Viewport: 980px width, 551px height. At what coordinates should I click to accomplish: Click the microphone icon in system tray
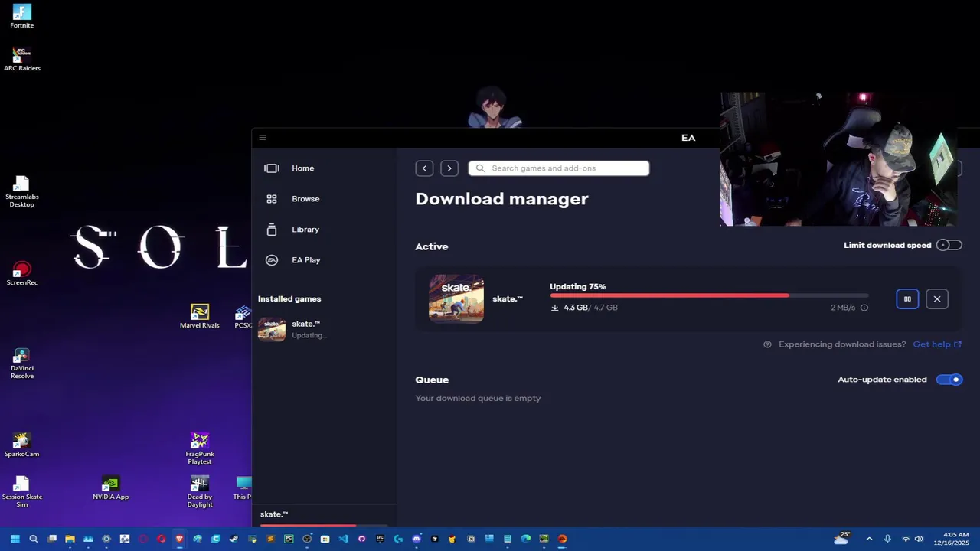887,539
